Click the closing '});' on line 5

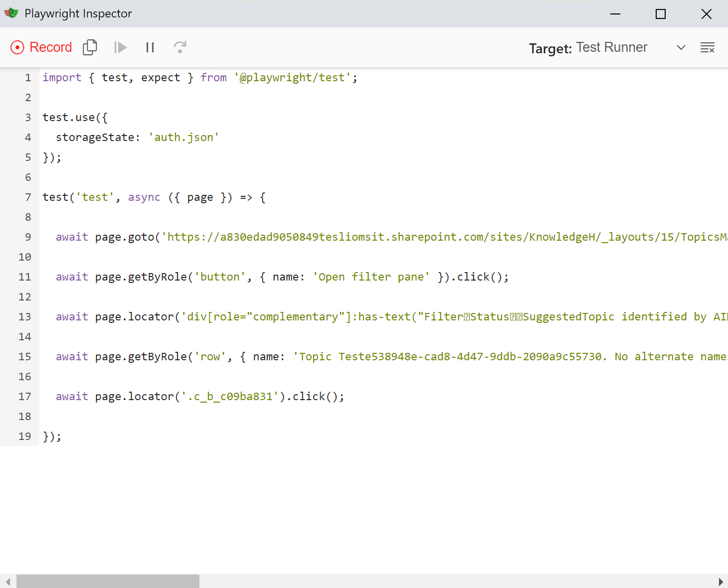52,157
